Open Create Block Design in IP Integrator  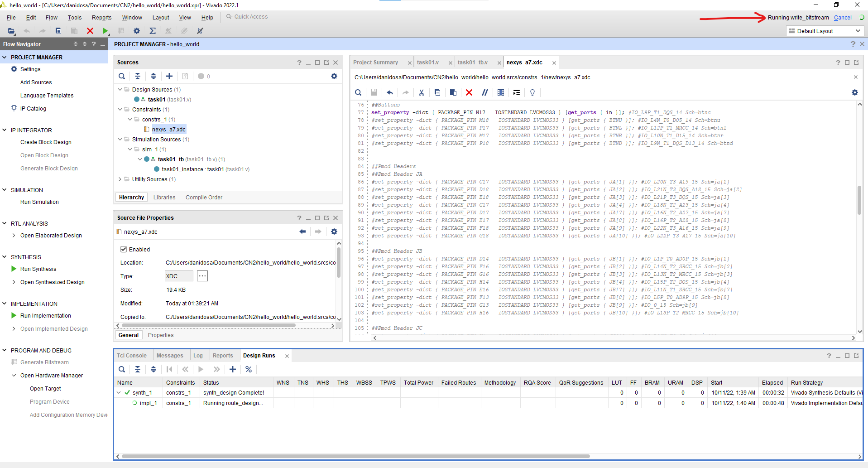point(46,142)
